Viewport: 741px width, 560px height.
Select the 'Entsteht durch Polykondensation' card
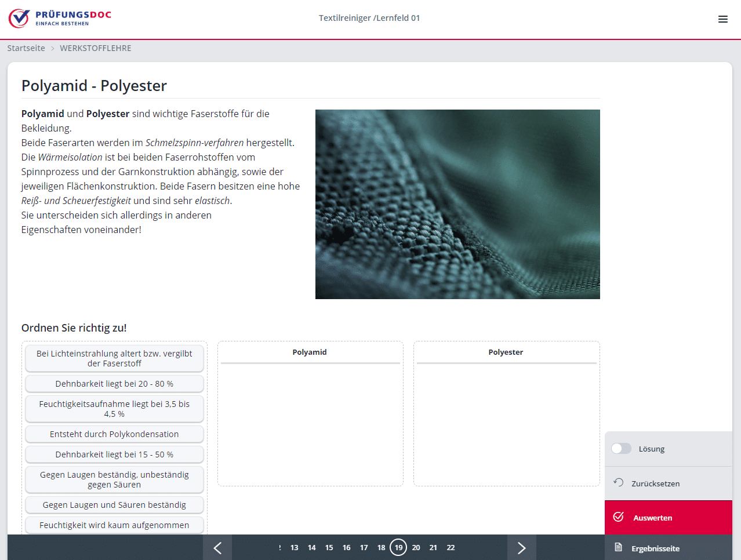click(114, 434)
